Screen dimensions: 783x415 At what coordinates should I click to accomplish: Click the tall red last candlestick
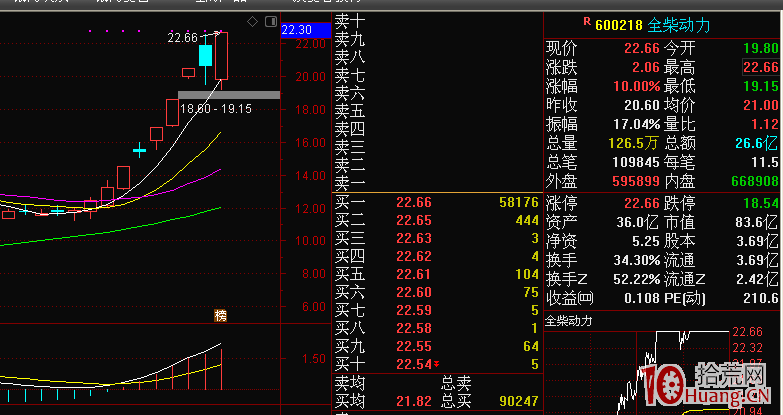point(221,55)
